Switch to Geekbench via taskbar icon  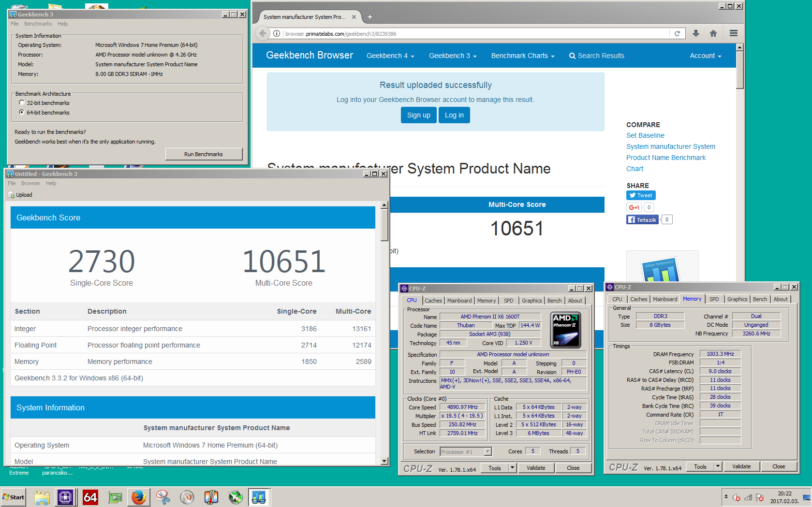(x=259, y=497)
